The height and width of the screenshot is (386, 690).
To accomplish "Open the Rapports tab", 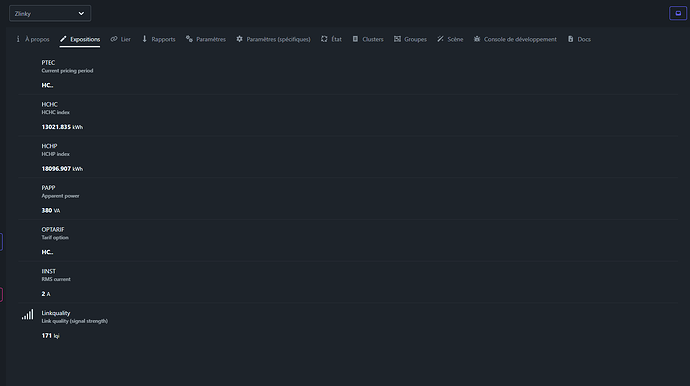I will pyautogui.click(x=158, y=39).
